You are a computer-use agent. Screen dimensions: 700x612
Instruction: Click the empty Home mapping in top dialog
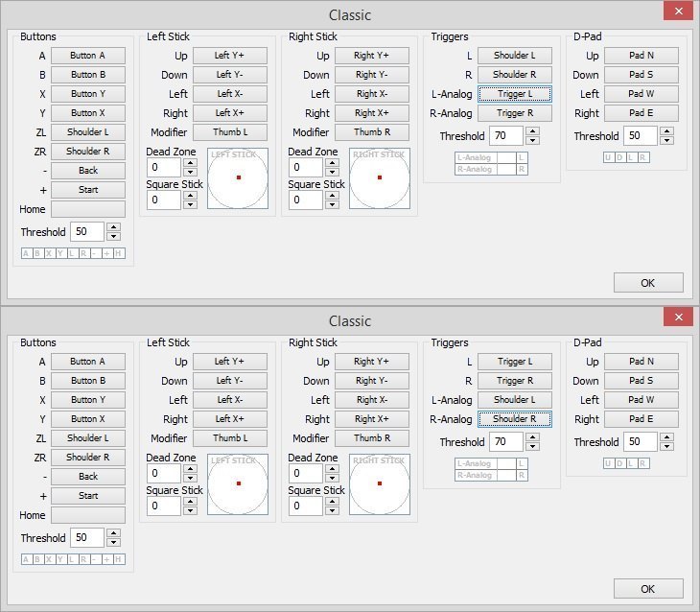pos(88,209)
